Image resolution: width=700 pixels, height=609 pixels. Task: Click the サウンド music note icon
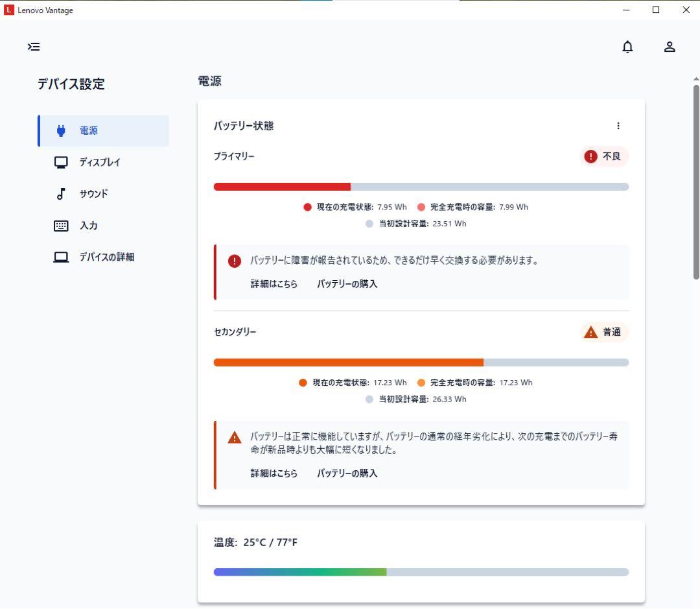[x=61, y=194]
